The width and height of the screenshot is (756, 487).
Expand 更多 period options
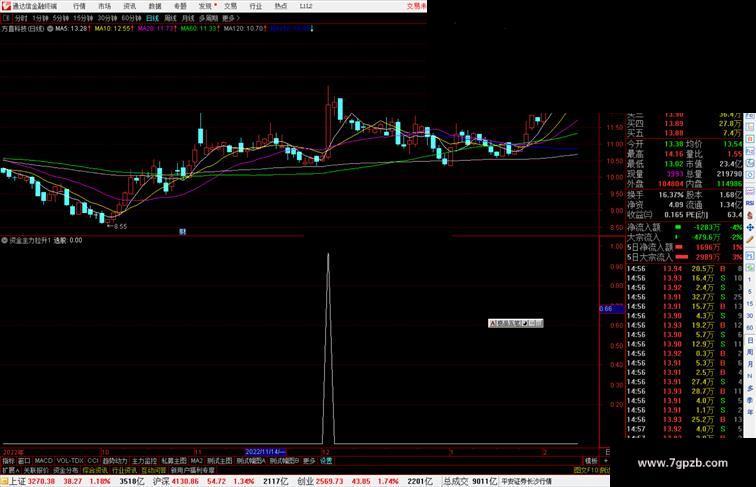[x=230, y=18]
